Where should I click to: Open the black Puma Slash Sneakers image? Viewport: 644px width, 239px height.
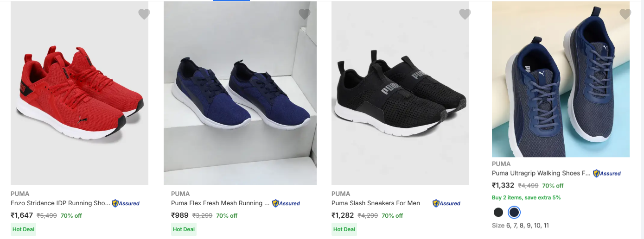point(400,93)
